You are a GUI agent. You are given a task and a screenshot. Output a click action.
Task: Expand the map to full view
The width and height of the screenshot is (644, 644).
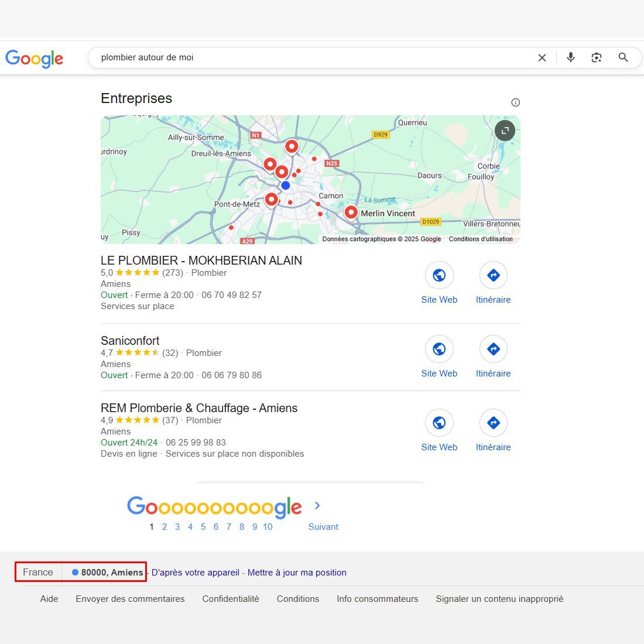pos(505,131)
